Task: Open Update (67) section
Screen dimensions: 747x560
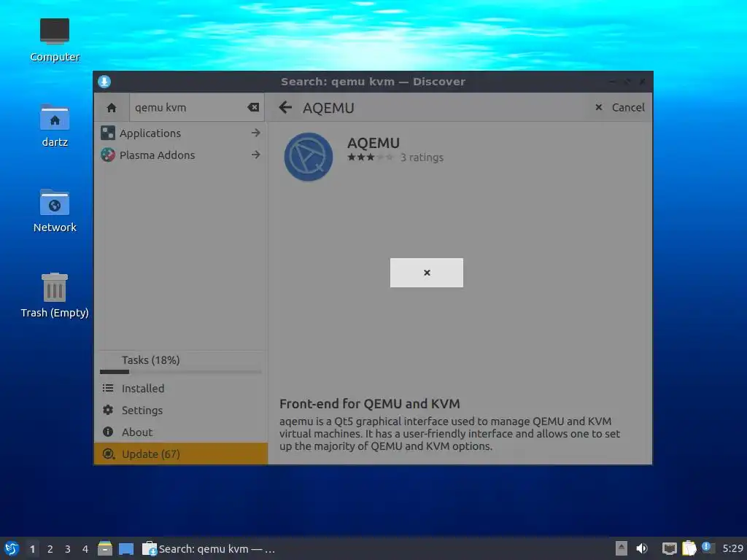Action: (x=181, y=454)
